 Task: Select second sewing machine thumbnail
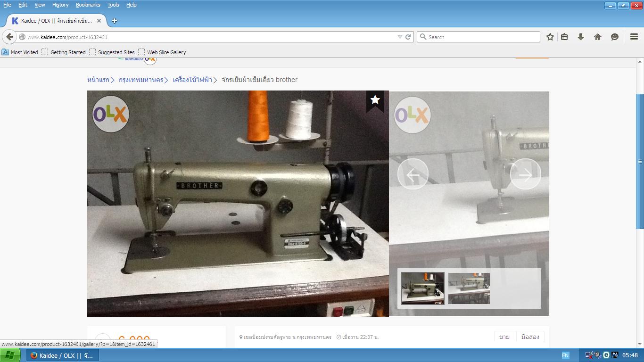point(469,288)
